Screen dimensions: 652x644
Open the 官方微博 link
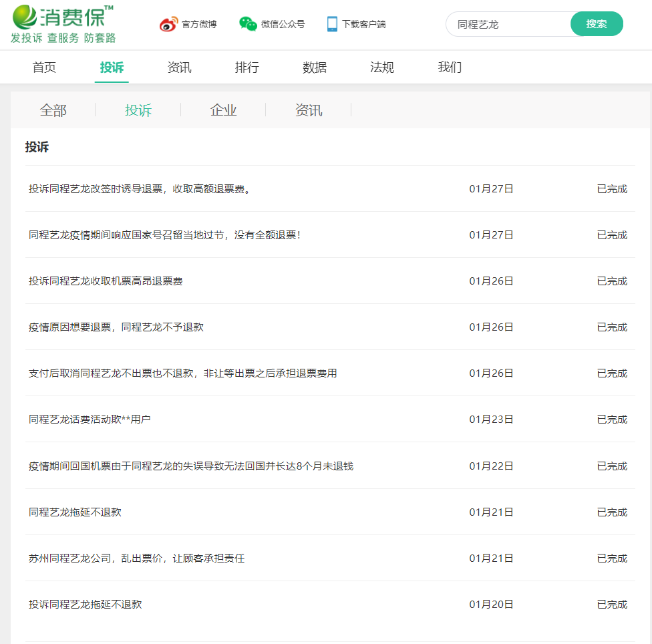pyautogui.click(x=199, y=24)
